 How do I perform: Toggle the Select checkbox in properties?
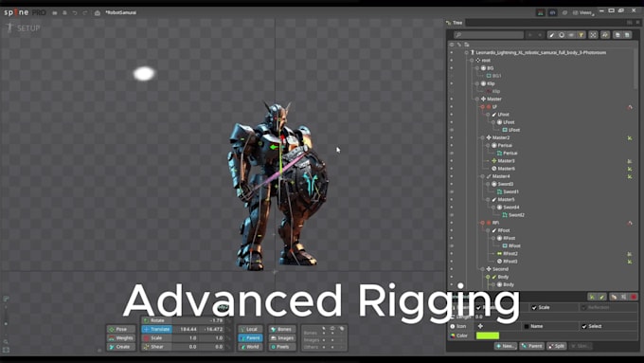point(584,326)
